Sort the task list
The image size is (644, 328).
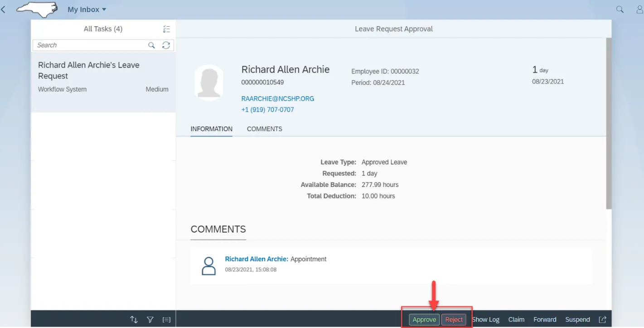tap(134, 319)
